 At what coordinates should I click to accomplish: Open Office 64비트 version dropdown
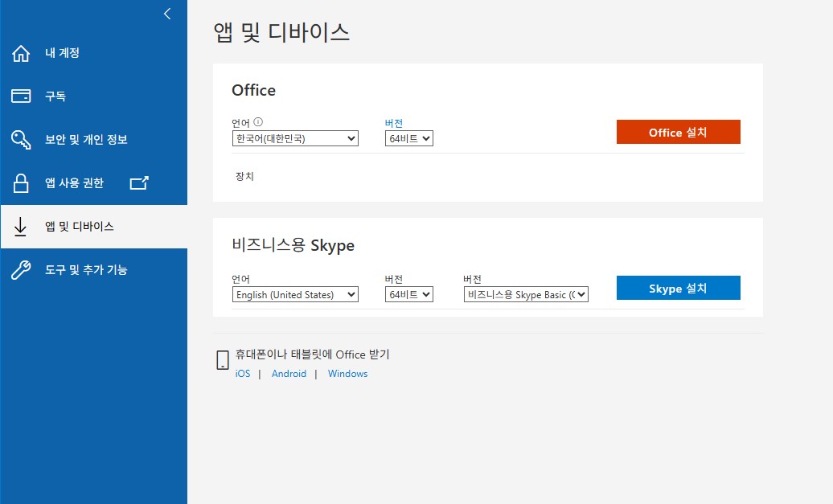tap(409, 138)
